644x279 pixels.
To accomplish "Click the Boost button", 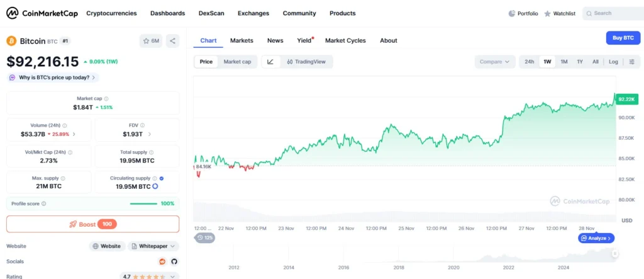I will point(93,224).
